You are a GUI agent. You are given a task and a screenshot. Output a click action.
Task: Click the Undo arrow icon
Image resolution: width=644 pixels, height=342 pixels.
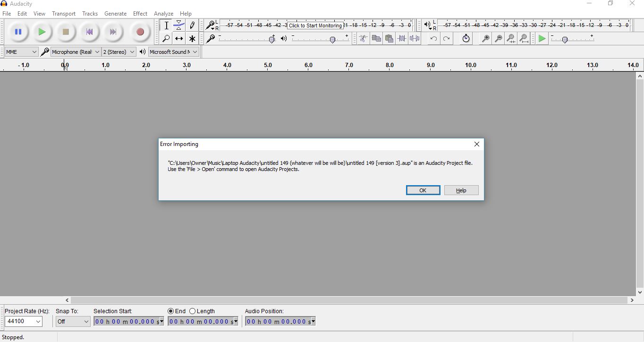pyautogui.click(x=433, y=39)
